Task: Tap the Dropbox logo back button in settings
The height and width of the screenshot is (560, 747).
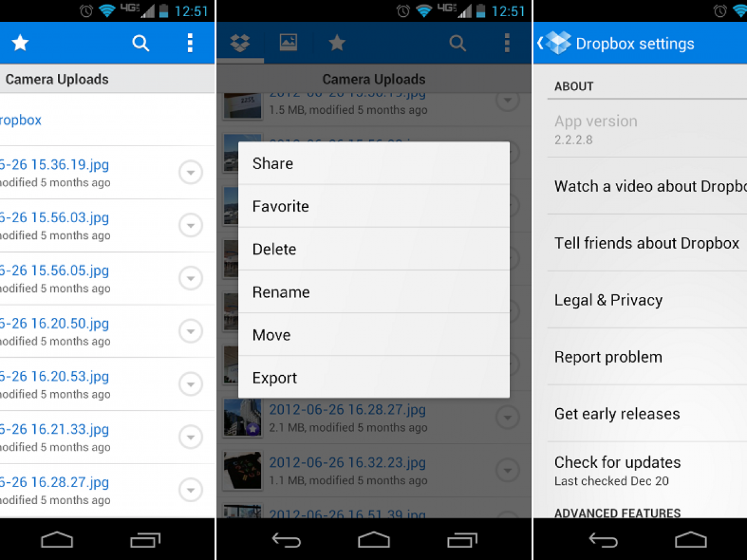Action: [x=554, y=43]
